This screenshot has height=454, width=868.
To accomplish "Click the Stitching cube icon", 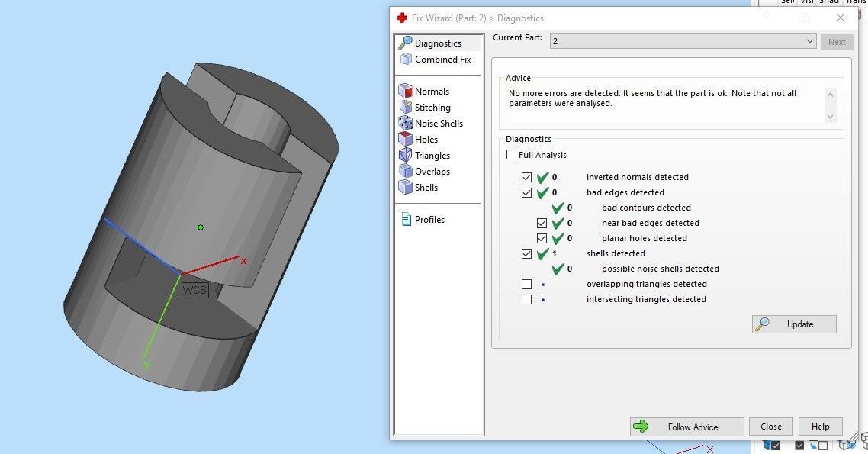I will pos(405,107).
